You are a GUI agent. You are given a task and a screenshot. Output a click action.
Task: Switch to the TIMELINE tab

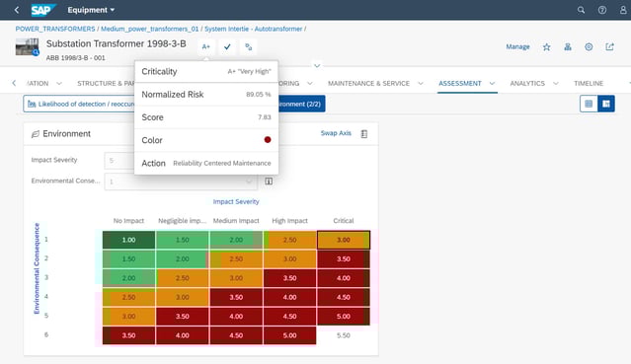pyautogui.click(x=589, y=83)
